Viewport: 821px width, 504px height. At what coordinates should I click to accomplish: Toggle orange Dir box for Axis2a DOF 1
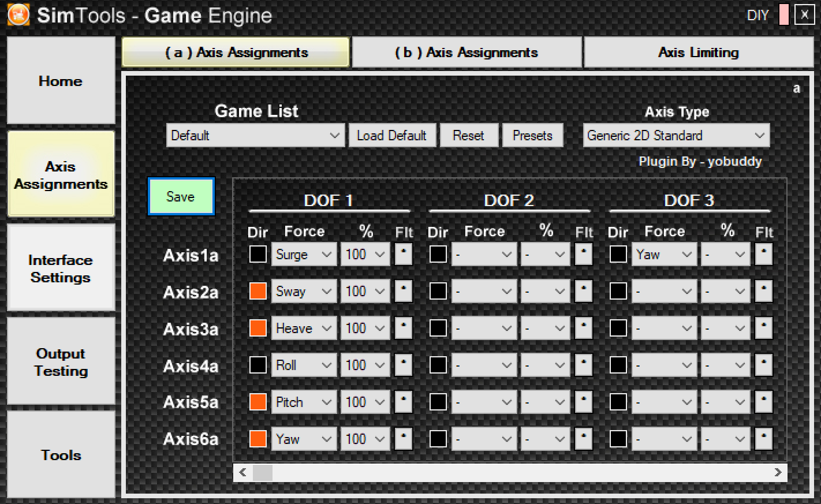pyautogui.click(x=258, y=291)
